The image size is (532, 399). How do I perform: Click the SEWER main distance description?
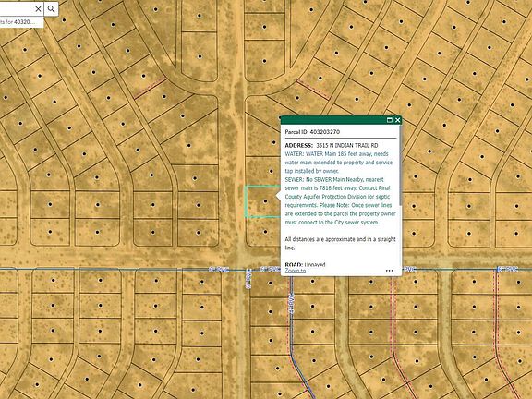click(x=340, y=200)
